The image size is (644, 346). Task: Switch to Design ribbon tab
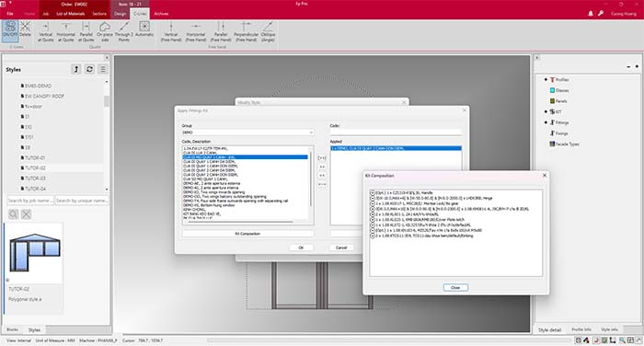120,14
